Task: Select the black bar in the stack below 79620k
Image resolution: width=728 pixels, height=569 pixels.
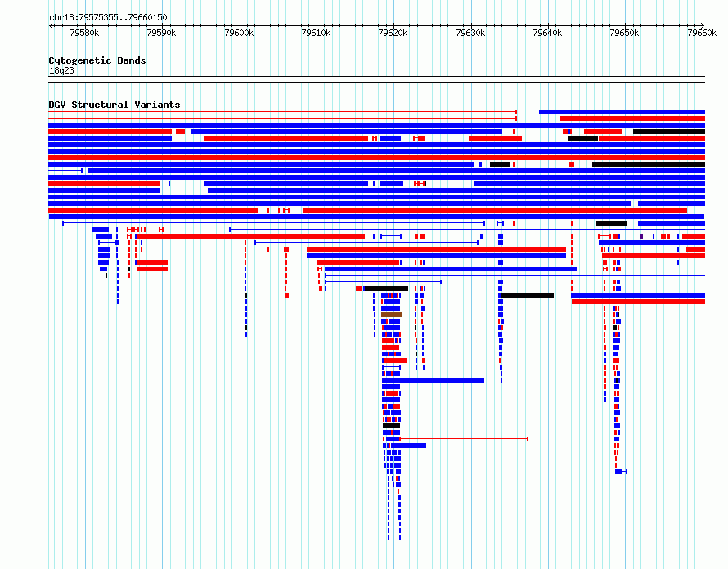Action: (391, 426)
